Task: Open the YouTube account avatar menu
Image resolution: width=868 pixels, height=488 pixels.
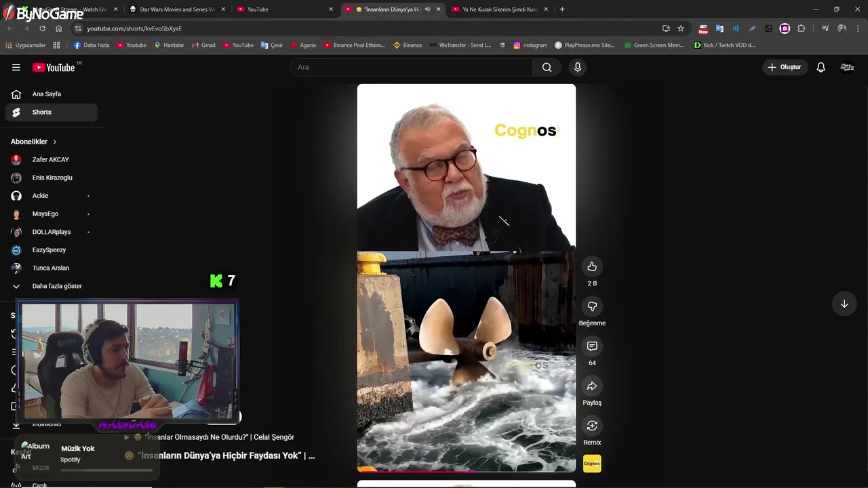Action: tap(847, 67)
